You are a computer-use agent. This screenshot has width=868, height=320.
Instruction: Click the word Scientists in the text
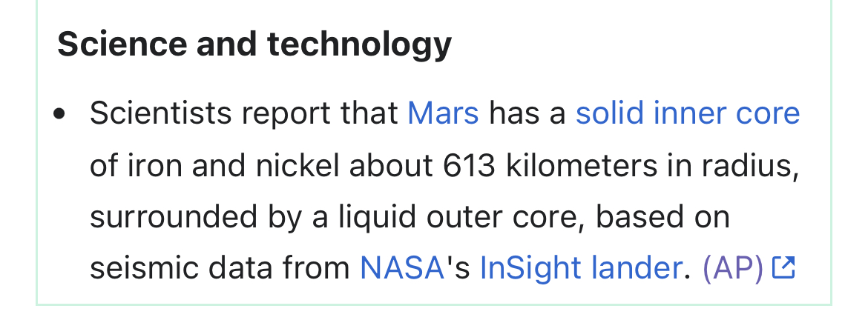pos(160,113)
